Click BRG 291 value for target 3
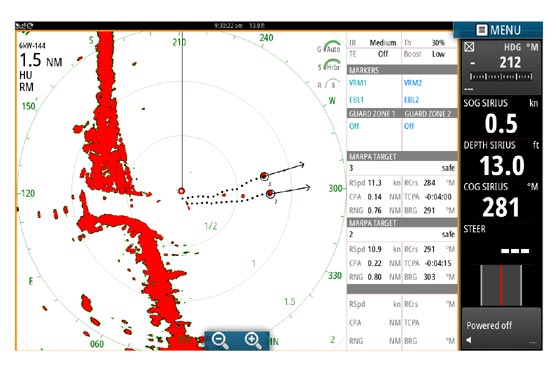Viewport: 558px width, 372px height. [x=429, y=210]
